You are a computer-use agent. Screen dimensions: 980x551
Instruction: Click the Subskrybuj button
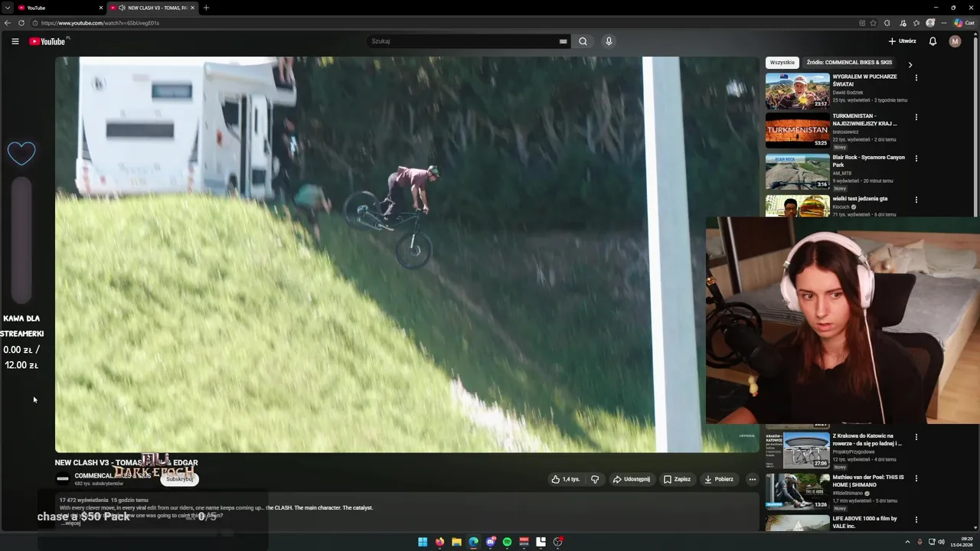pyautogui.click(x=180, y=479)
